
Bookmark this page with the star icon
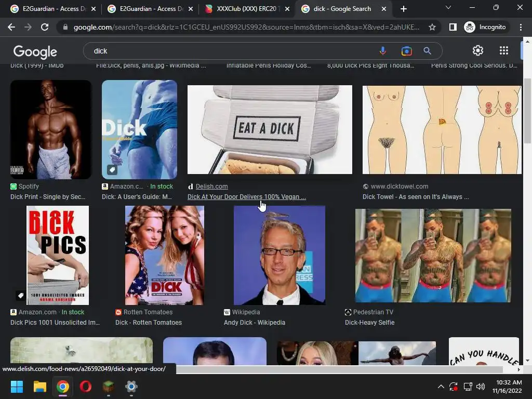click(432, 27)
